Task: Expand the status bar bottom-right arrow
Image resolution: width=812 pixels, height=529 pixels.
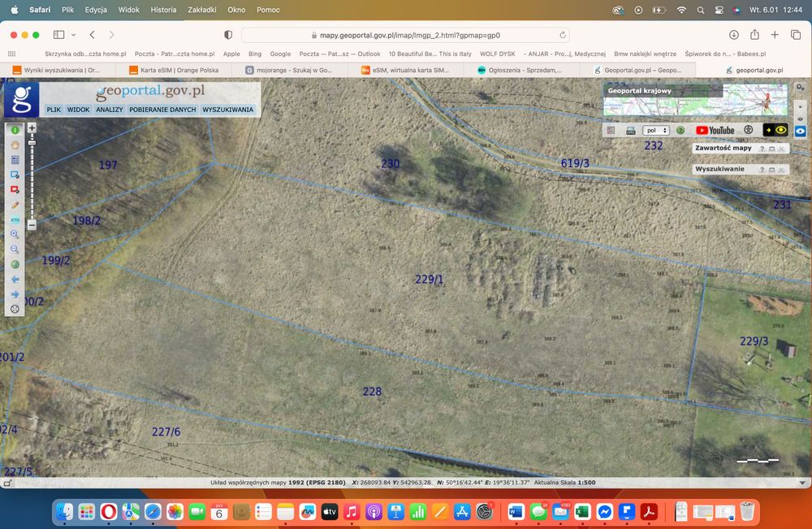Action: (802, 483)
